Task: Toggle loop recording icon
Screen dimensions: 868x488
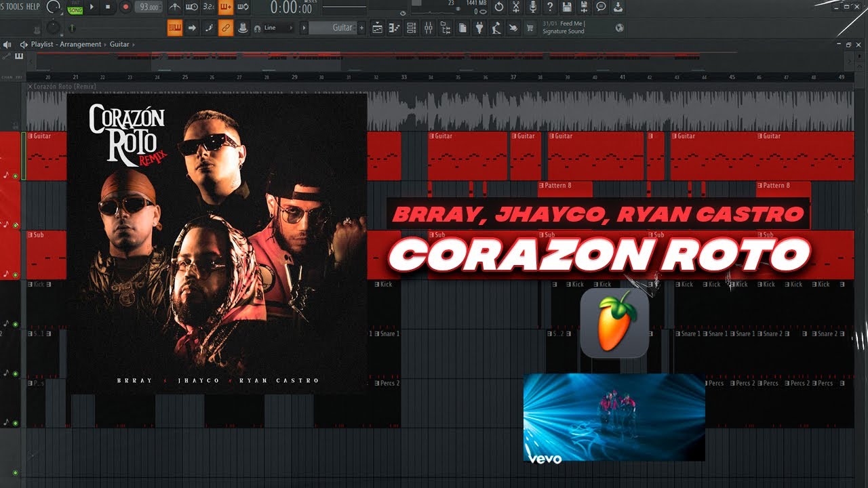Action: pyautogui.click(x=243, y=7)
